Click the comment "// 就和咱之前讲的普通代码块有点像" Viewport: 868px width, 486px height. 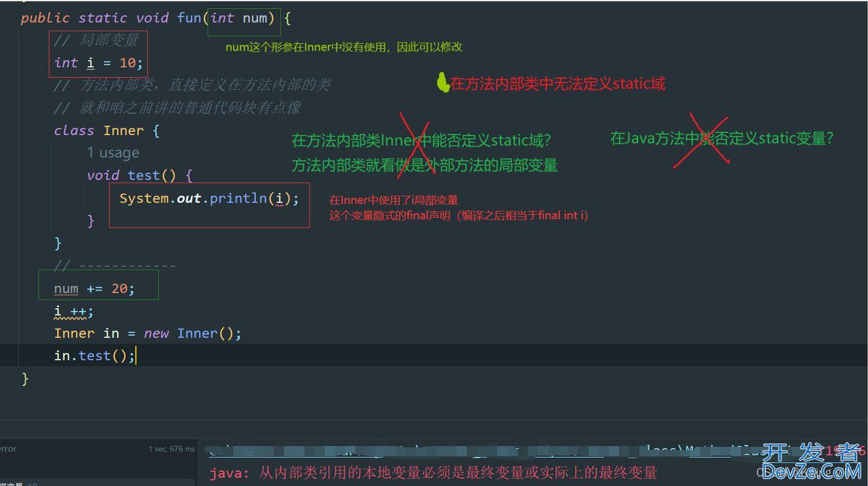(x=177, y=108)
